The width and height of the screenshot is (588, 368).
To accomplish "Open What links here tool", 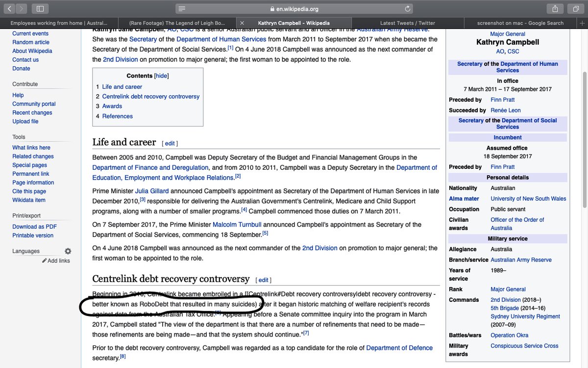I will (31, 148).
